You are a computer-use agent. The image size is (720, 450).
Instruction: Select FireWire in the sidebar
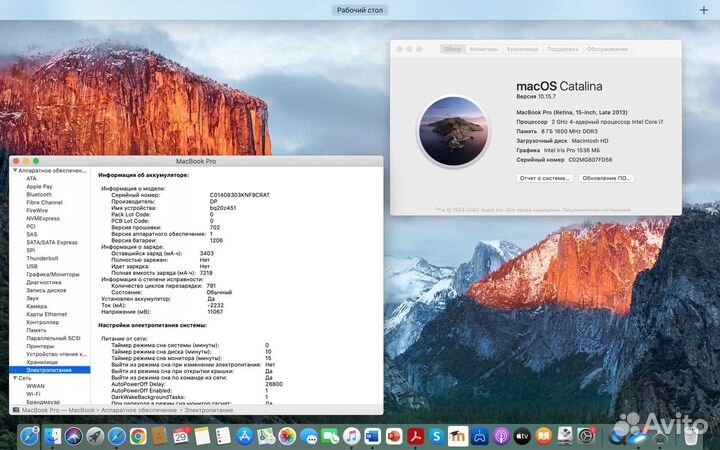point(37,210)
